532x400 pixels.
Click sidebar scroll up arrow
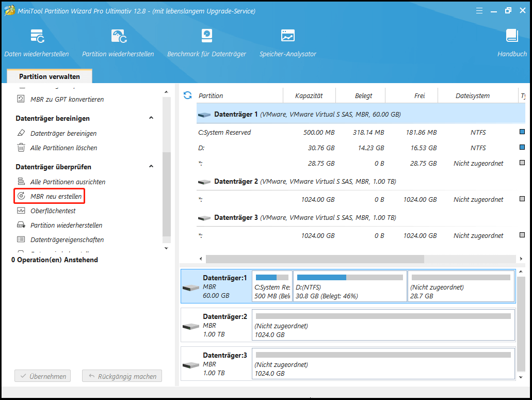[166, 92]
